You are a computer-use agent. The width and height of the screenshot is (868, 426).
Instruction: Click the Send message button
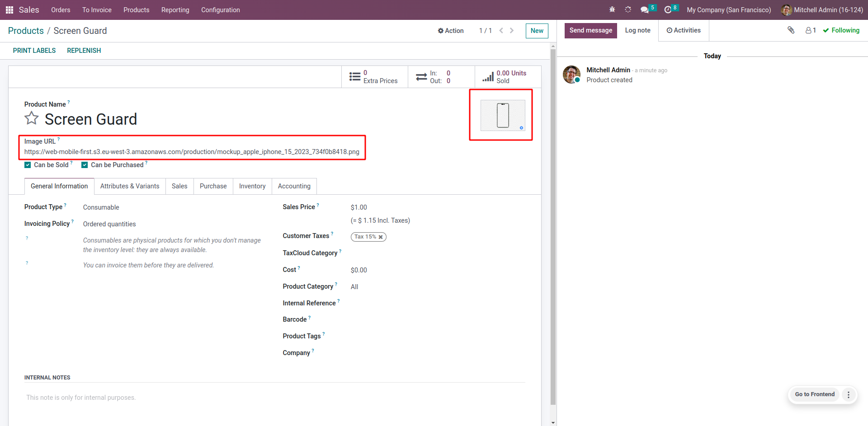pyautogui.click(x=590, y=30)
